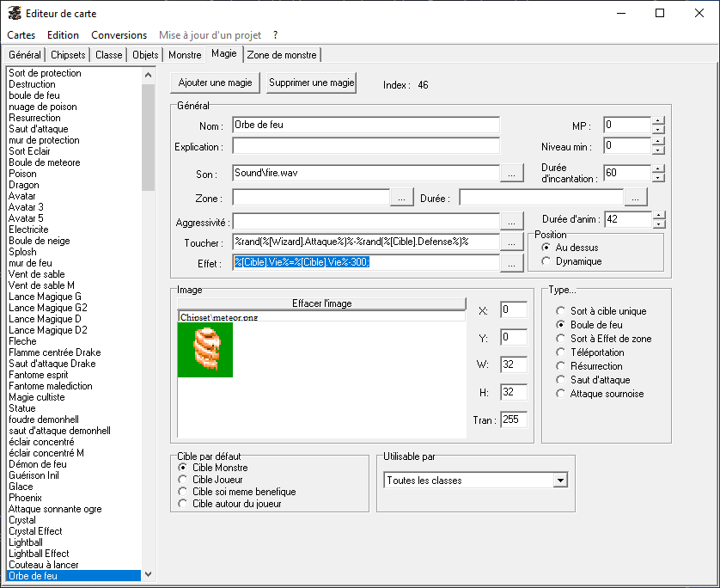The width and height of the screenshot is (720, 588).
Task: Click browse button next to Son field
Action: [511, 174]
